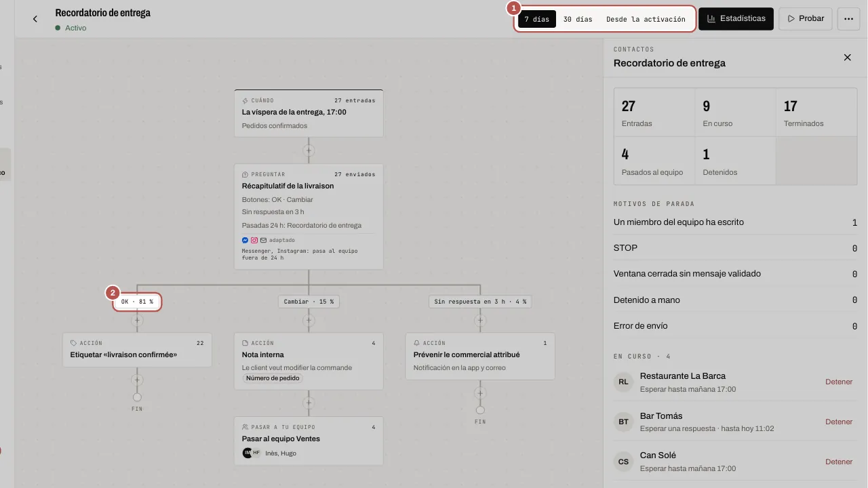Switch period to 30 días
This screenshot has width=868, height=488.
578,19
